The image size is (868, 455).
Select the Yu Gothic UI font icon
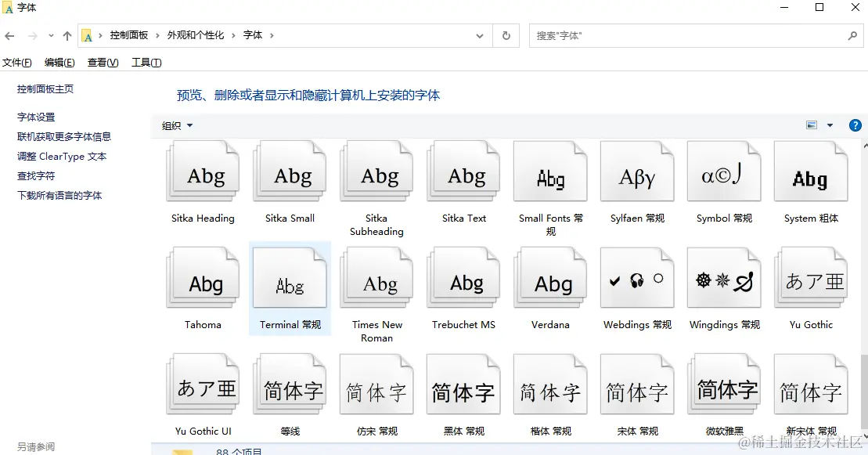pyautogui.click(x=203, y=384)
